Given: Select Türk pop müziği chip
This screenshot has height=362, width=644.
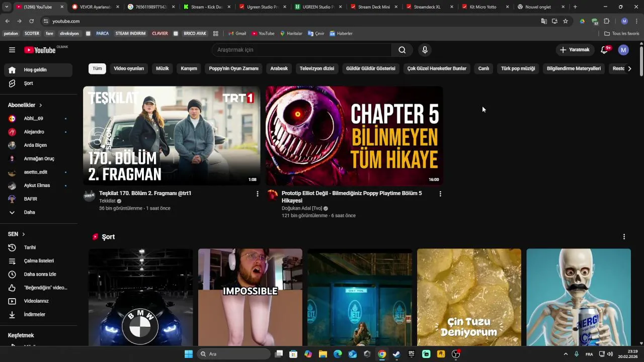Looking at the screenshot, I should pyautogui.click(x=518, y=68).
